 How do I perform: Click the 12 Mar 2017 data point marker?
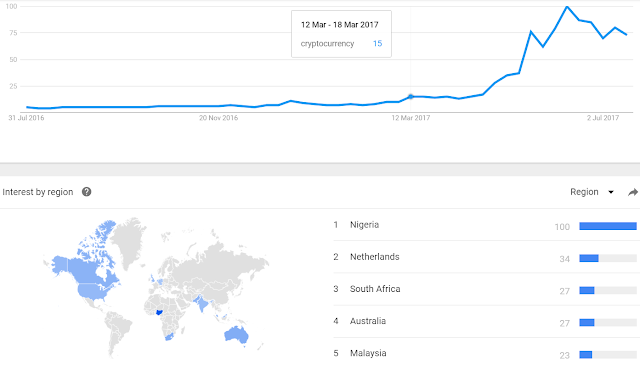click(x=411, y=97)
